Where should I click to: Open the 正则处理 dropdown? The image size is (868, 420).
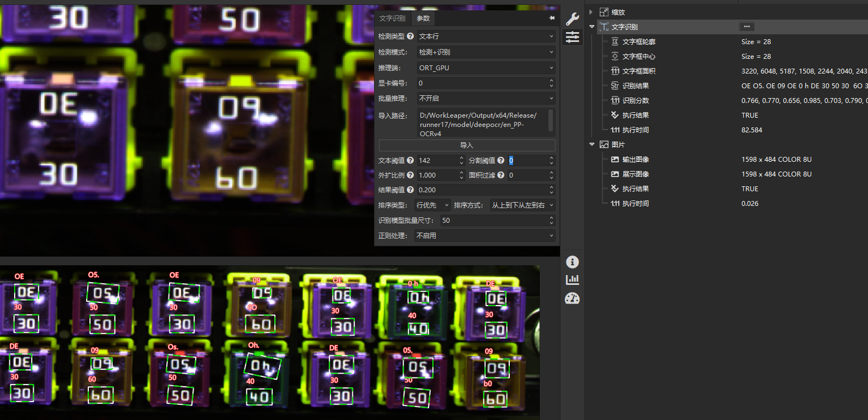click(485, 236)
